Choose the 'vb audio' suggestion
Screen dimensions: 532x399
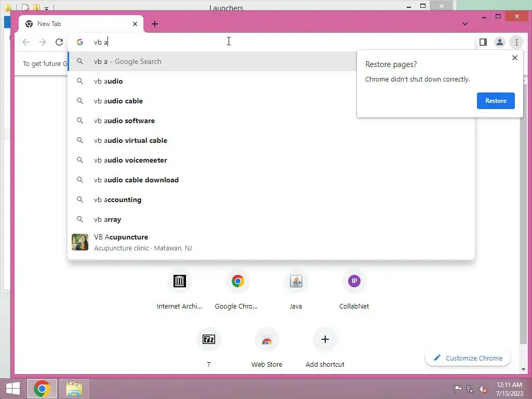(x=212, y=81)
